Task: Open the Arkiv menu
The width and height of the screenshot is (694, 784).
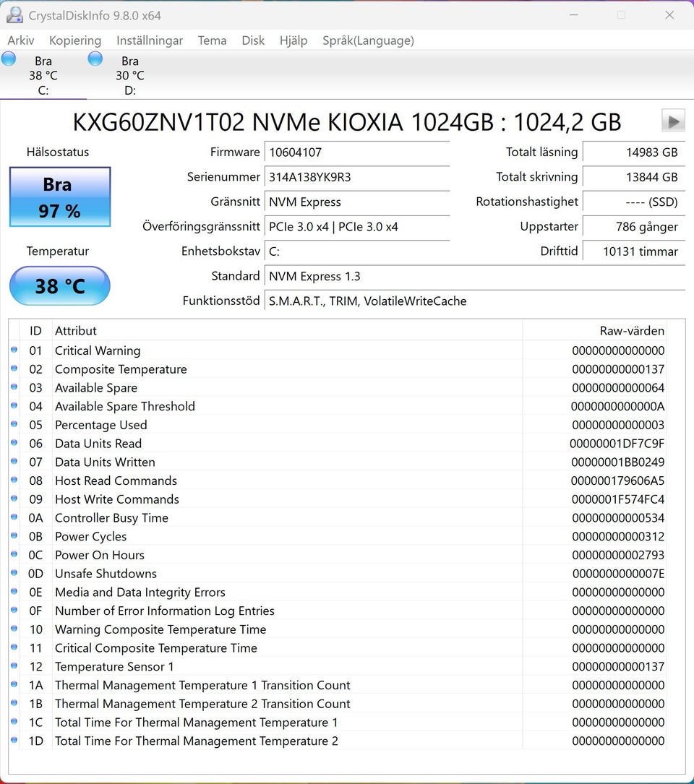Action: click(21, 40)
